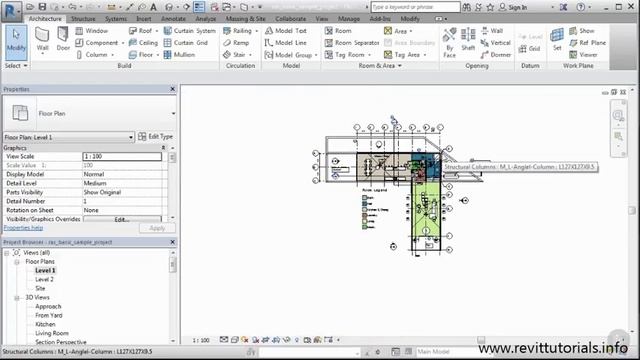Collapse the Graphics properties section
The width and height of the screenshot is (640, 360).
coord(163,148)
